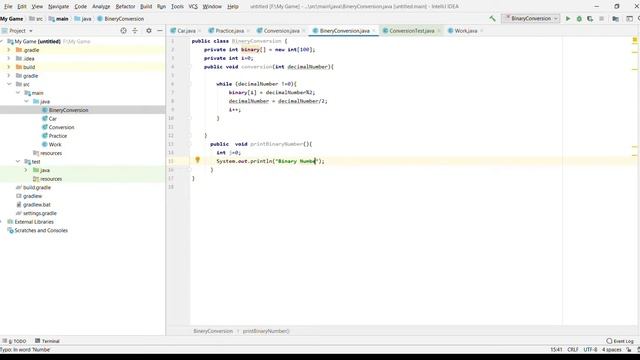This screenshot has width=640, height=360.
Task: Click UTF-8 encoding in status bar
Action: (590, 350)
